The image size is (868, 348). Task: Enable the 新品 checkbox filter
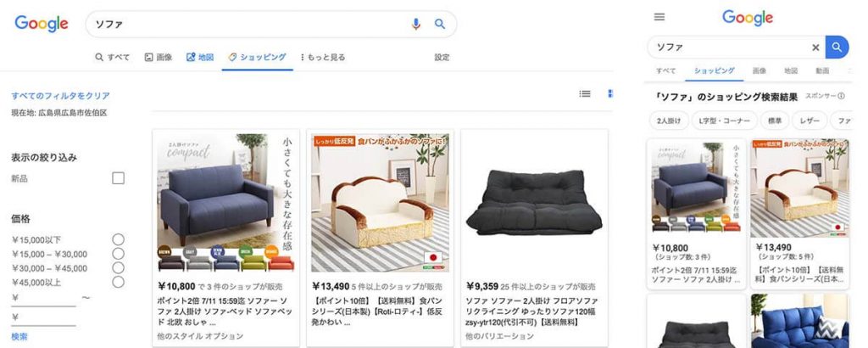(118, 178)
